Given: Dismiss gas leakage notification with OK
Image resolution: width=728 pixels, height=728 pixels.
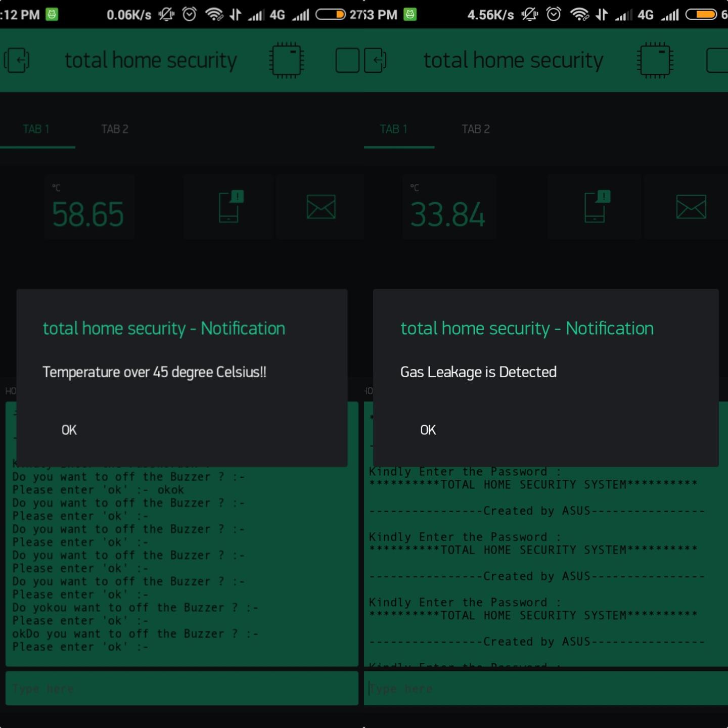Looking at the screenshot, I should [428, 430].
